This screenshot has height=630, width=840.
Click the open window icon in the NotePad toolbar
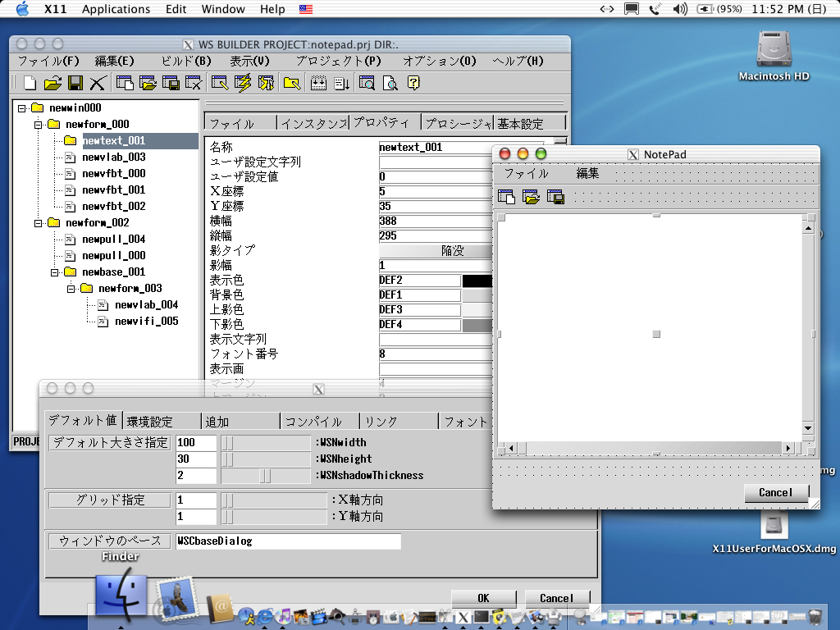[x=531, y=197]
